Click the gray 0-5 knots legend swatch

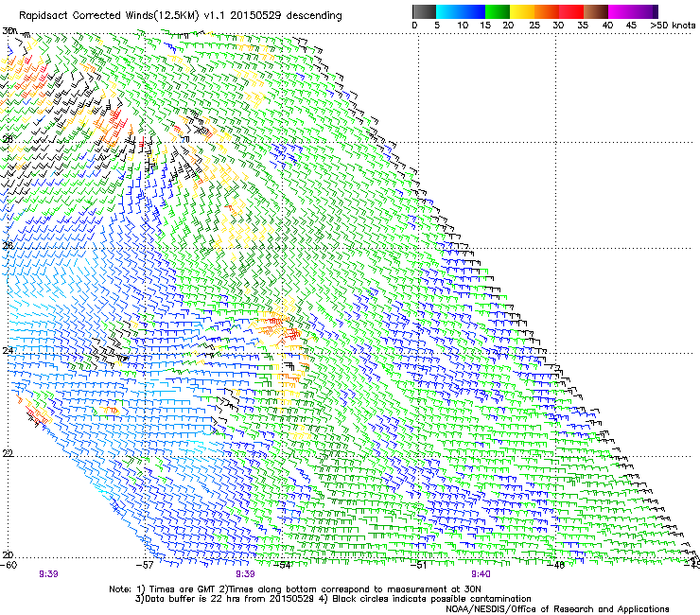(x=424, y=11)
